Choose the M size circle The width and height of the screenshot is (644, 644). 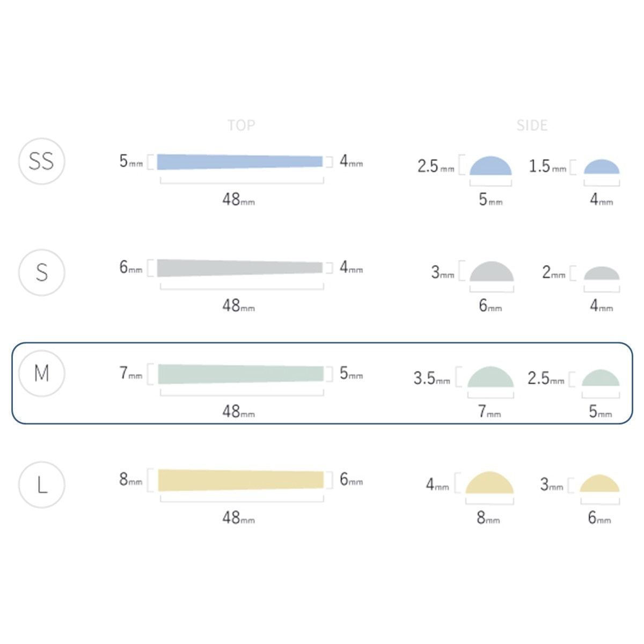(x=42, y=373)
